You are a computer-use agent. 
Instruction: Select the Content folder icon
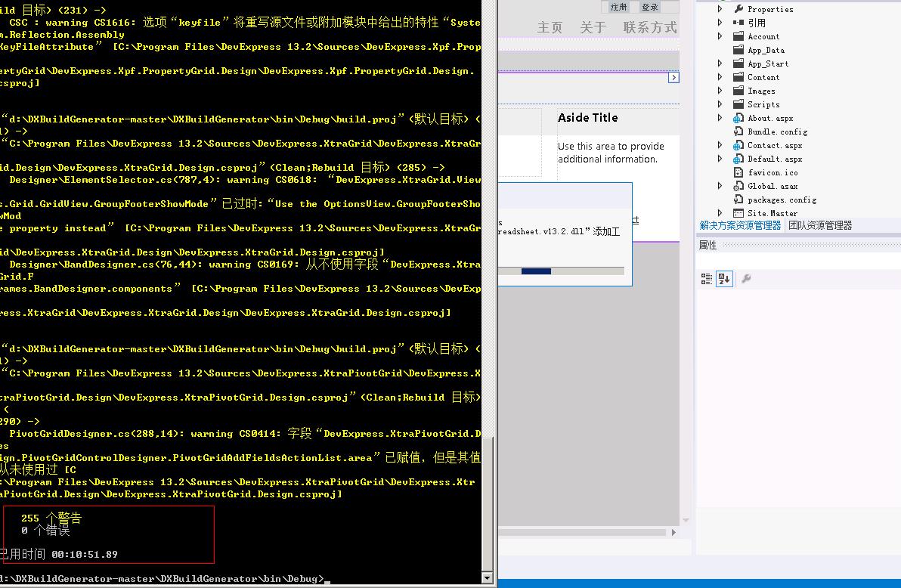(738, 77)
